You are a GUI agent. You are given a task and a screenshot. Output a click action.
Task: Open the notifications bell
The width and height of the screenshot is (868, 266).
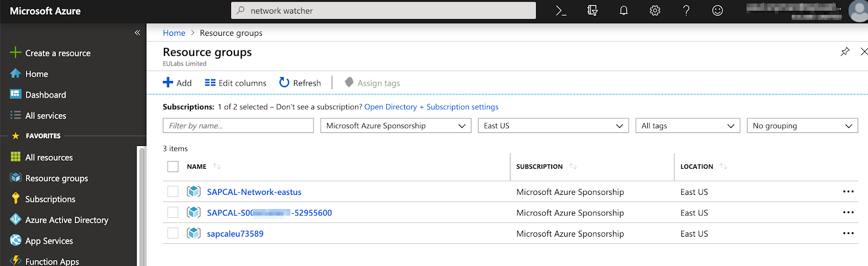pyautogui.click(x=624, y=11)
